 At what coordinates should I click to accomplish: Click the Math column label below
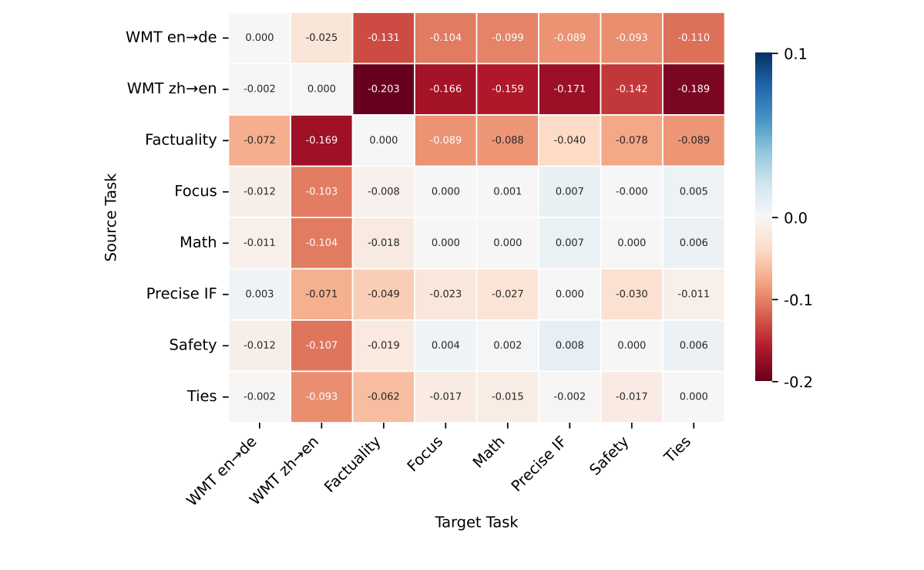tap(489, 453)
